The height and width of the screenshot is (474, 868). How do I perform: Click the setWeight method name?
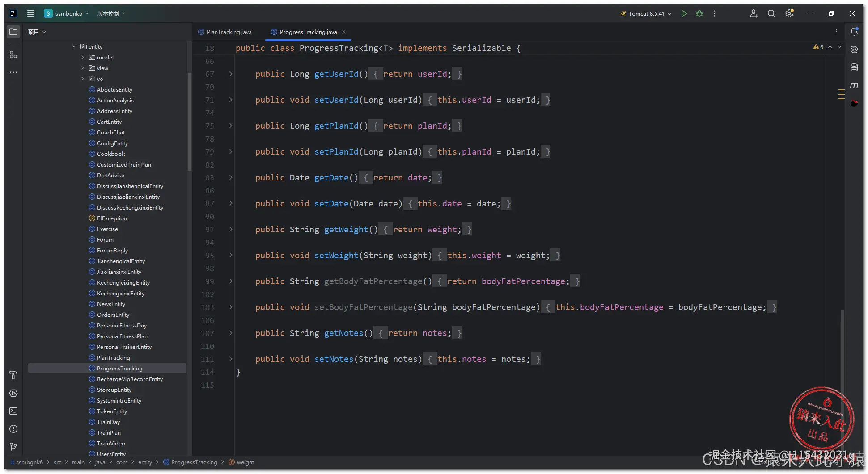[336, 255]
